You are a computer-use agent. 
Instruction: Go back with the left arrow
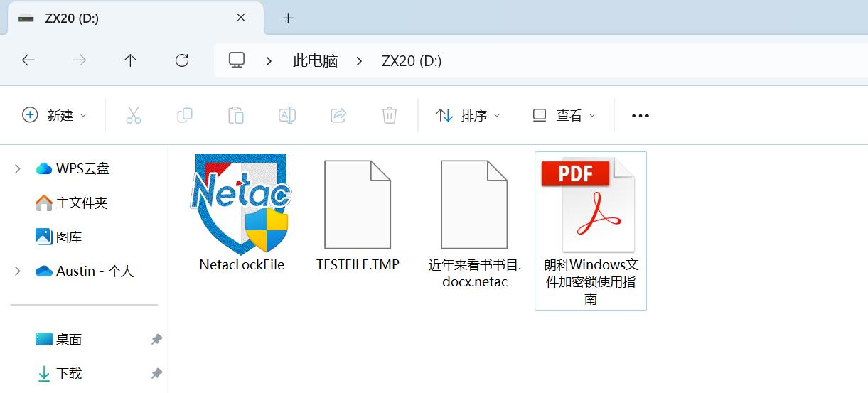click(x=28, y=60)
